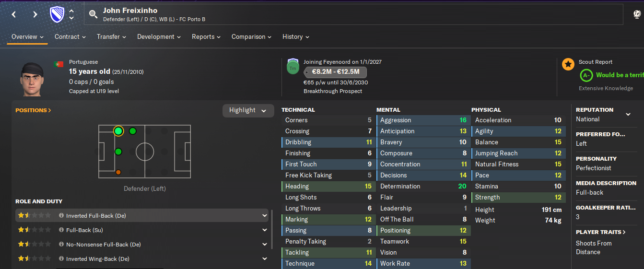Go back using the left arrow
This screenshot has width=644, height=269.
tap(14, 14)
